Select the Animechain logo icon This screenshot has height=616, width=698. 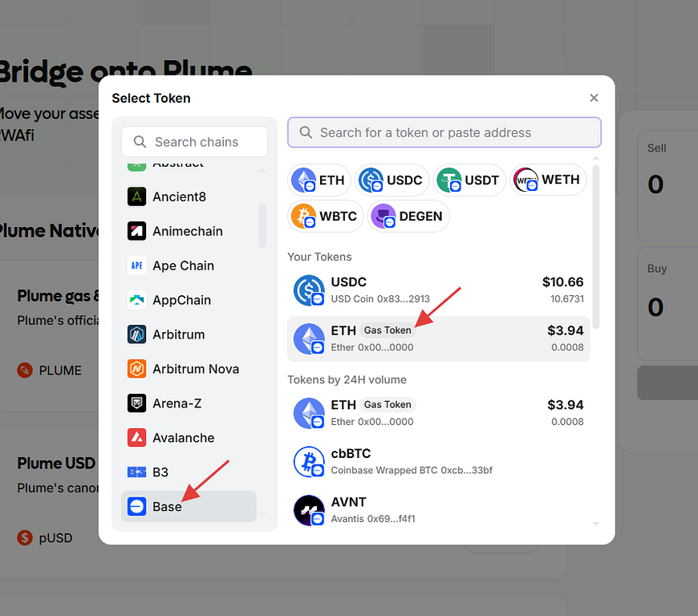[x=136, y=231]
